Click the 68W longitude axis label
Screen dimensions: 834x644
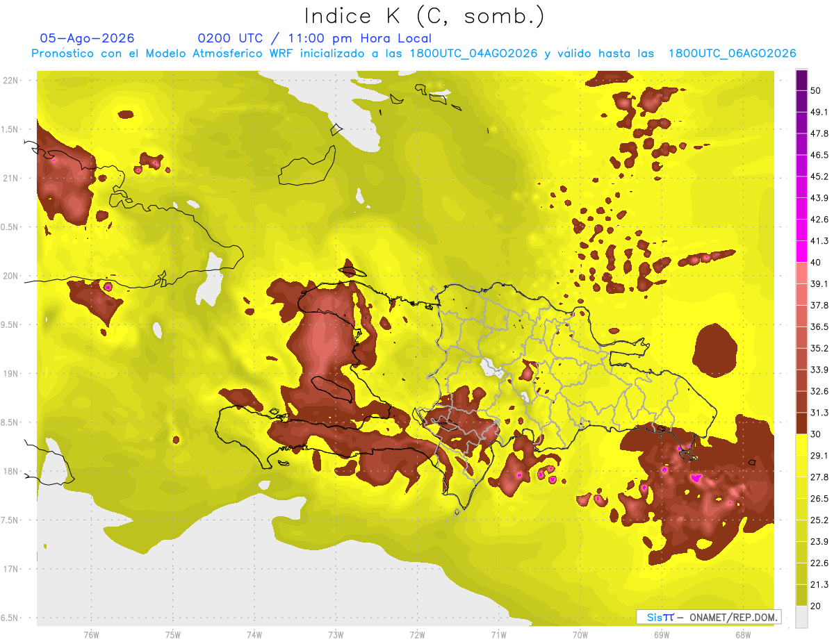click(742, 634)
